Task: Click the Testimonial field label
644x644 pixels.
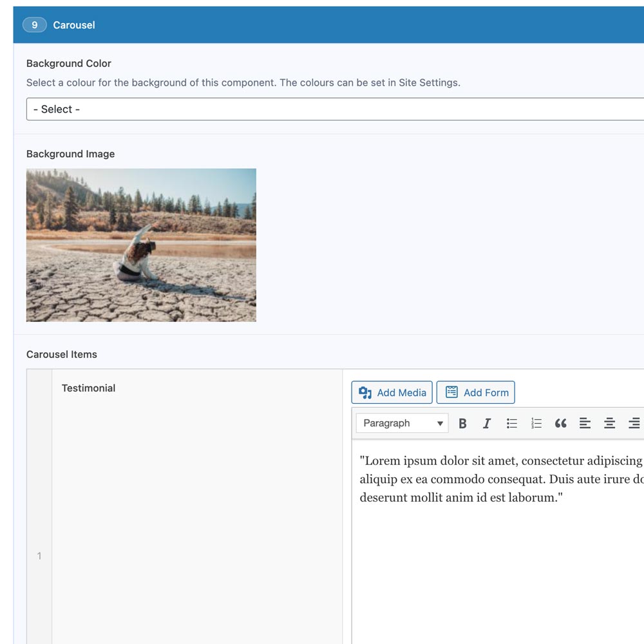Action: coord(89,388)
